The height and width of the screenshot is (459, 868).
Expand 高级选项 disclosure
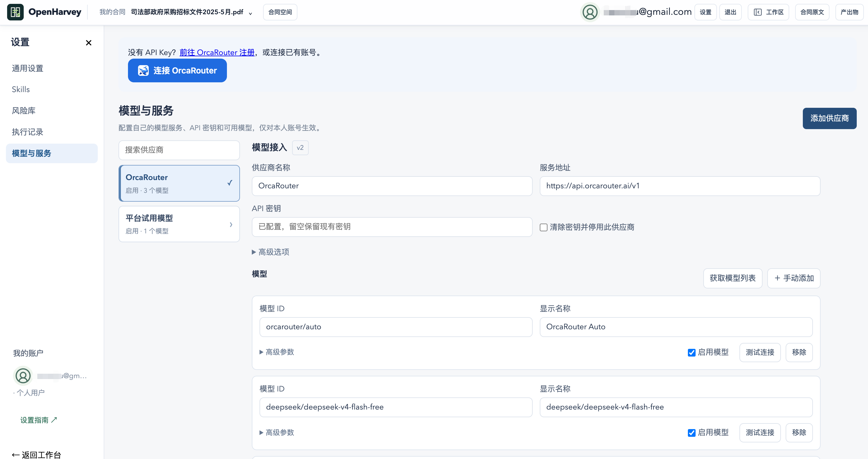pyautogui.click(x=270, y=252)
